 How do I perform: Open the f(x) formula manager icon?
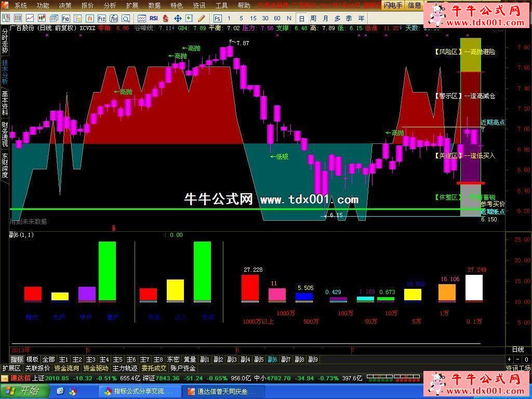[114, 19]
